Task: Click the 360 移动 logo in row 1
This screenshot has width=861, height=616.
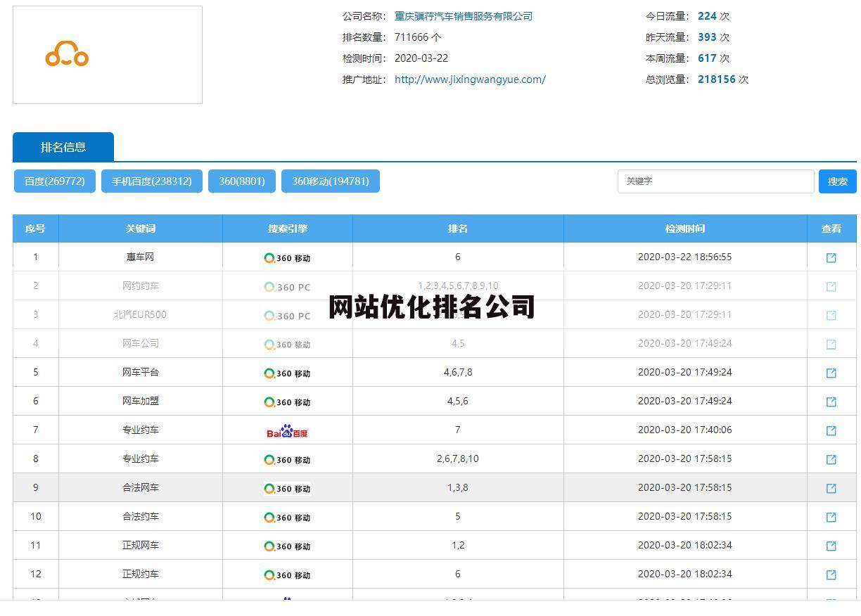Action: [287, 258]
